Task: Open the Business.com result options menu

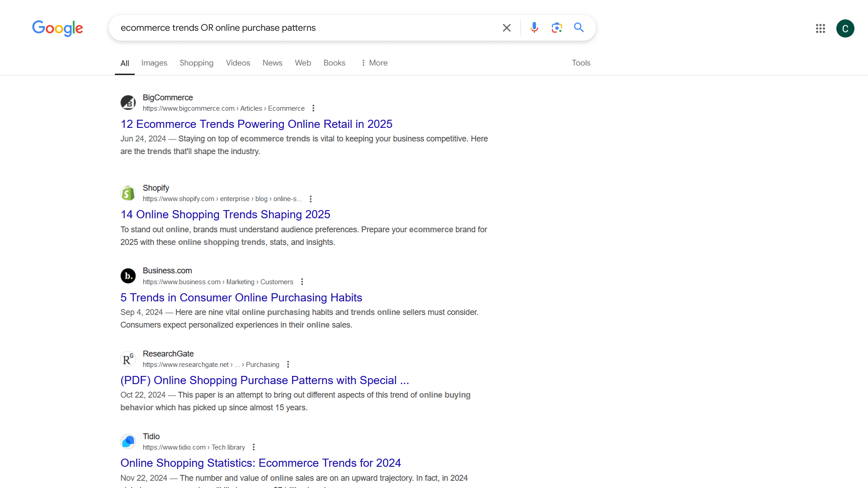Action: (x=302, y=282)
